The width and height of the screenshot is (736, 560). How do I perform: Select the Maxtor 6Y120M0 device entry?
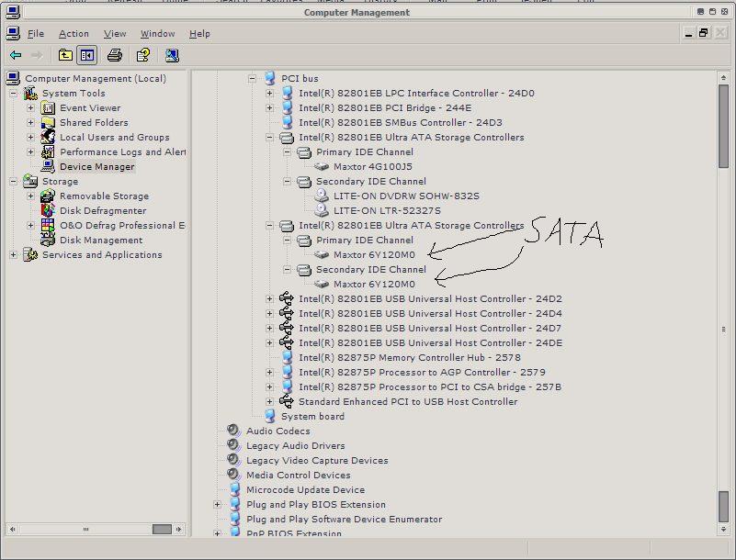(x=375, y=254)
